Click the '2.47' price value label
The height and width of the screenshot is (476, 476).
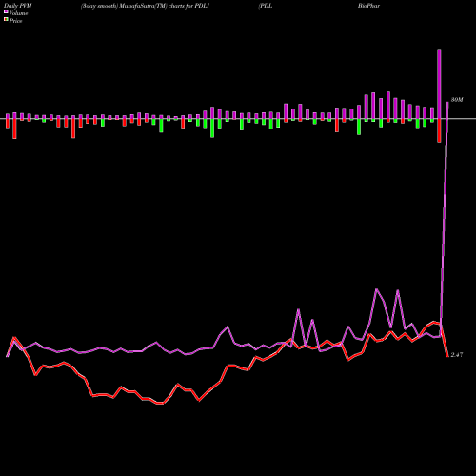click(x=457, y=355)
